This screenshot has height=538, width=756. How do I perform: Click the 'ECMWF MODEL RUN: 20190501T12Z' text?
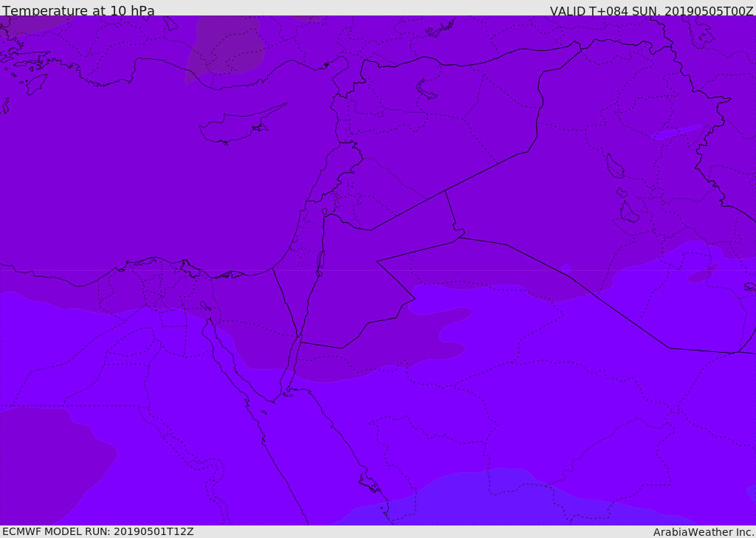[x=98, y=531]
